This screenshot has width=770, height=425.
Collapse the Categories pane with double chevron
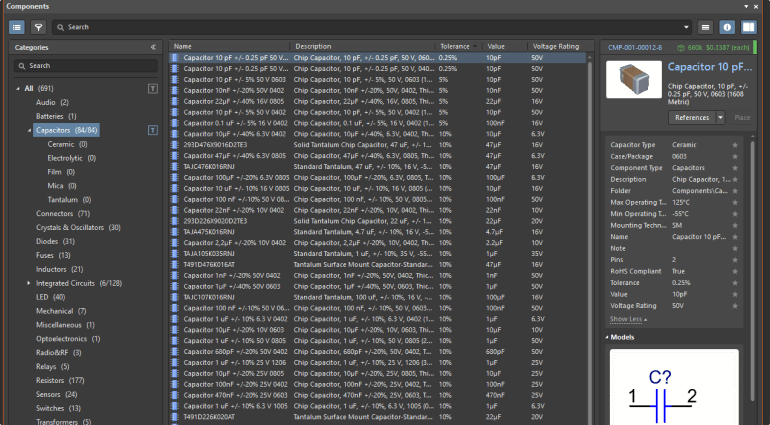[x=153, y=47]
